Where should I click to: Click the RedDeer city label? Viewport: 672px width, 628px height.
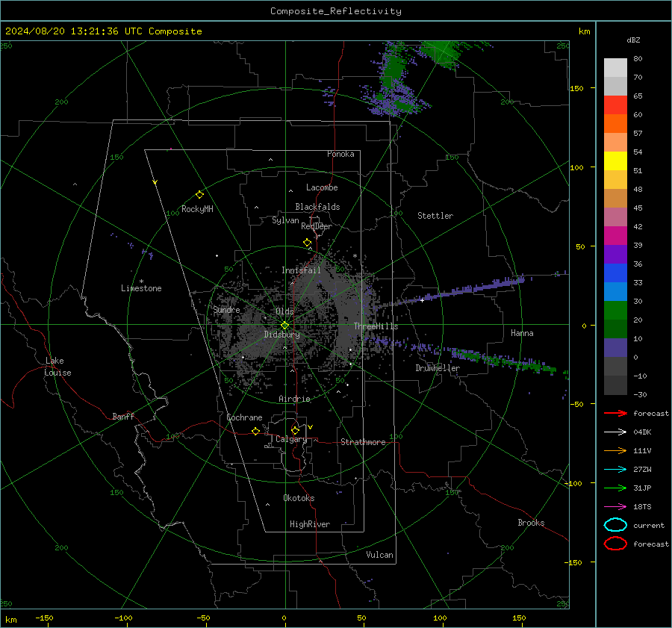click(317, 226)
